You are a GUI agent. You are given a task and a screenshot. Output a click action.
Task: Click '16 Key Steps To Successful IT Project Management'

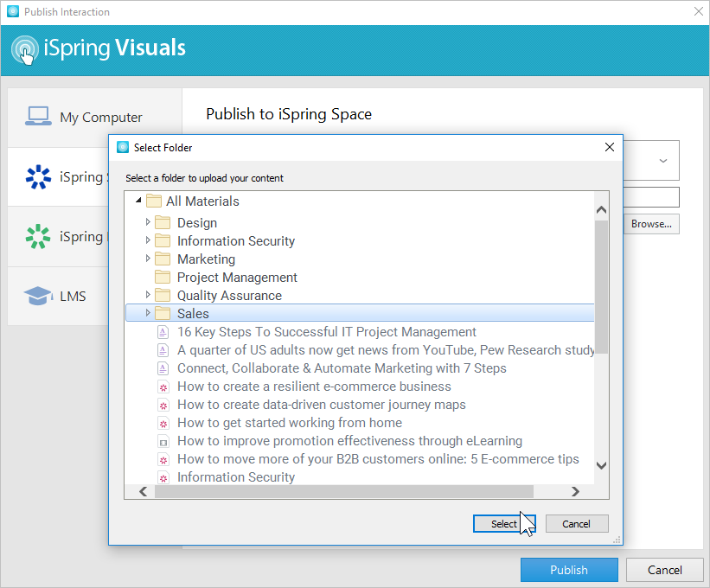pos(327,332)
